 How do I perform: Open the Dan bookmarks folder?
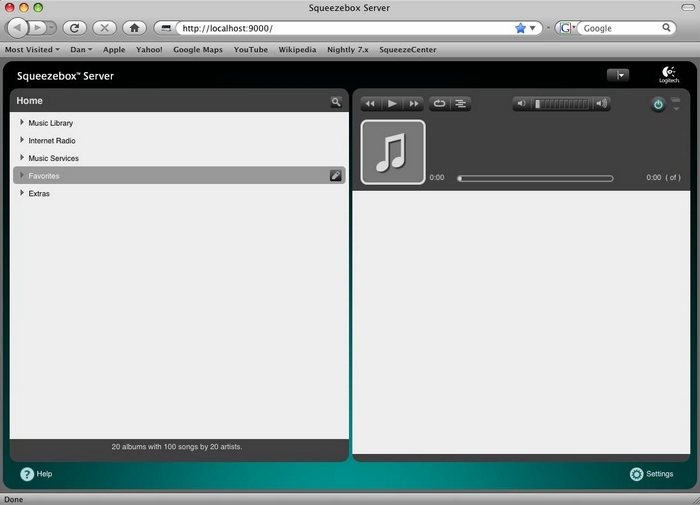81,50
